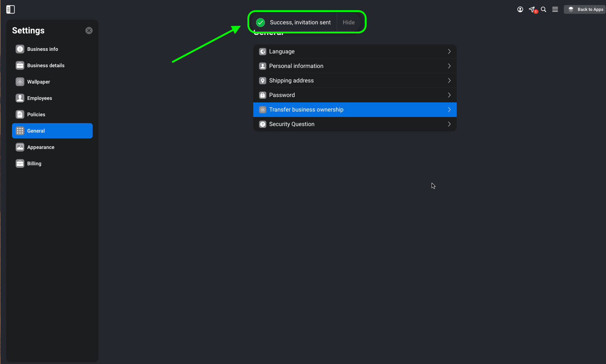This screenshot has width=606, height=364.
Task: Open Business details settings
Action: pos(52,65)
